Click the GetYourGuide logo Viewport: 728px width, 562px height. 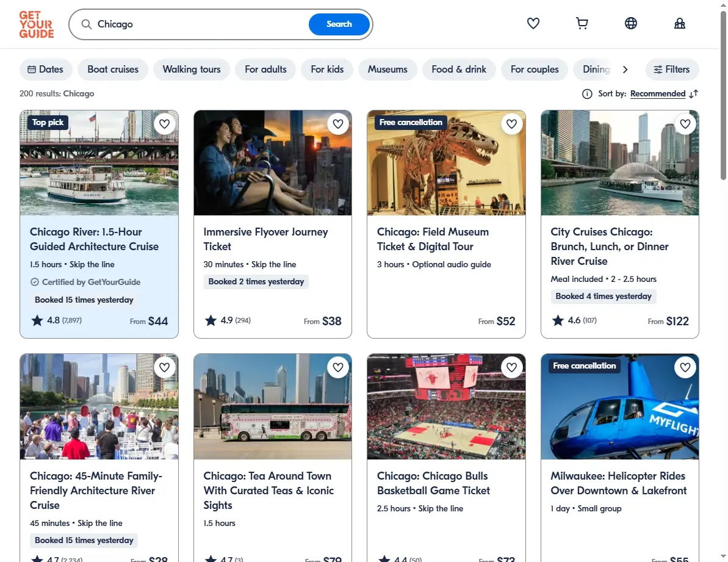pos(36,24)
